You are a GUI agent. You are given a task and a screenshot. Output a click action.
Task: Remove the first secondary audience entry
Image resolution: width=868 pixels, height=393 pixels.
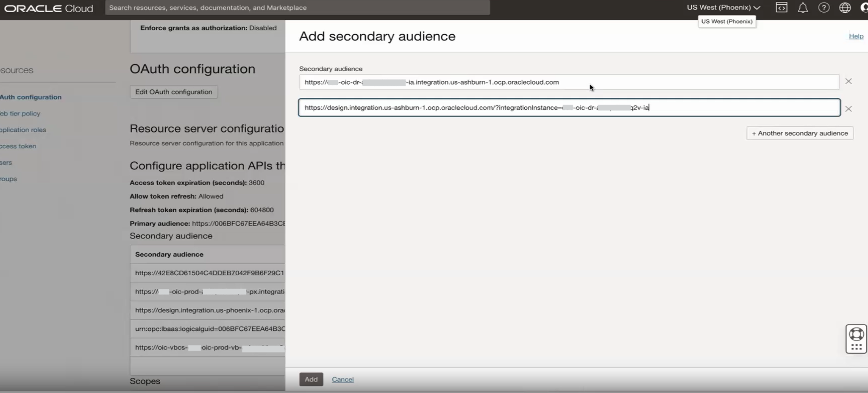point(849,81)
